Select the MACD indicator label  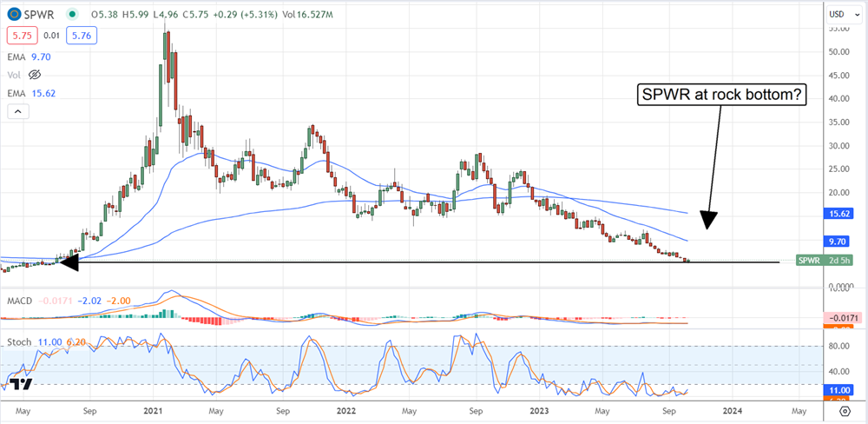click(x=20, y=301)
